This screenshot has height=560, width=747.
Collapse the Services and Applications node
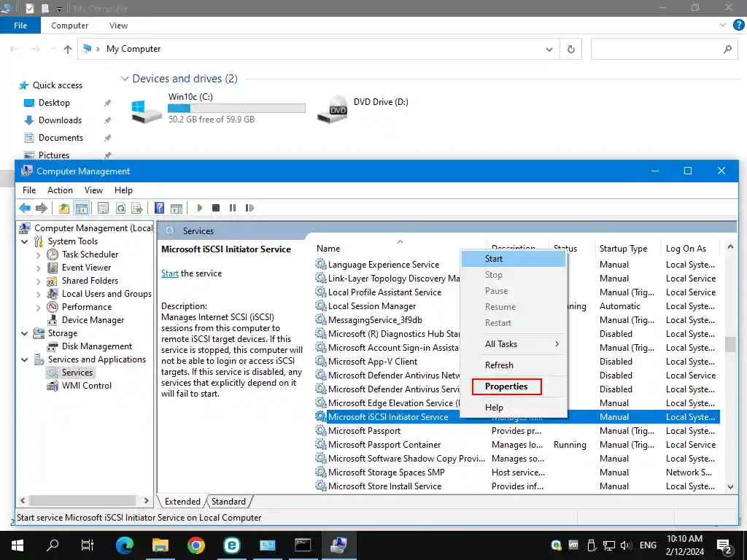(24, 359)
